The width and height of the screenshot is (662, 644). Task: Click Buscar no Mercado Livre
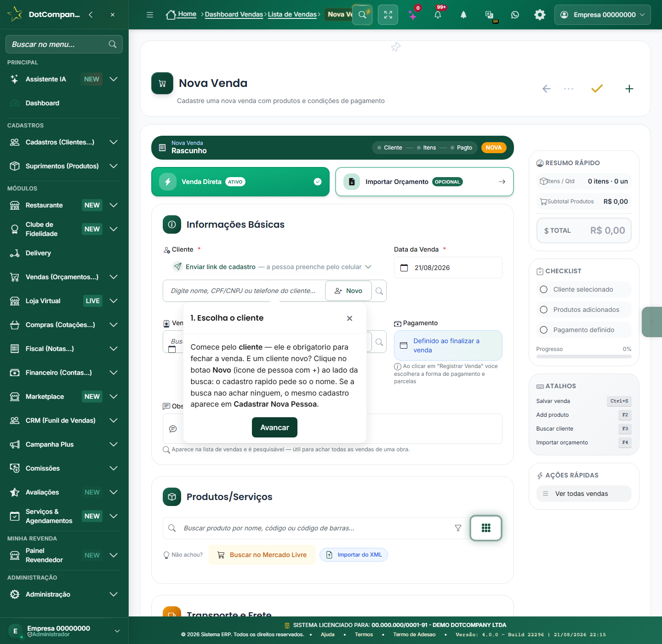tap(262, 555)
